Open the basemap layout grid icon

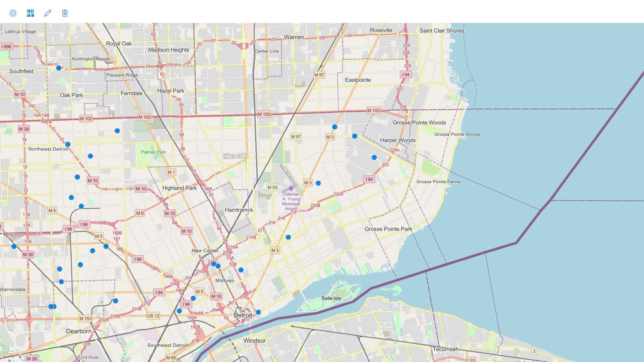(31, 13)
